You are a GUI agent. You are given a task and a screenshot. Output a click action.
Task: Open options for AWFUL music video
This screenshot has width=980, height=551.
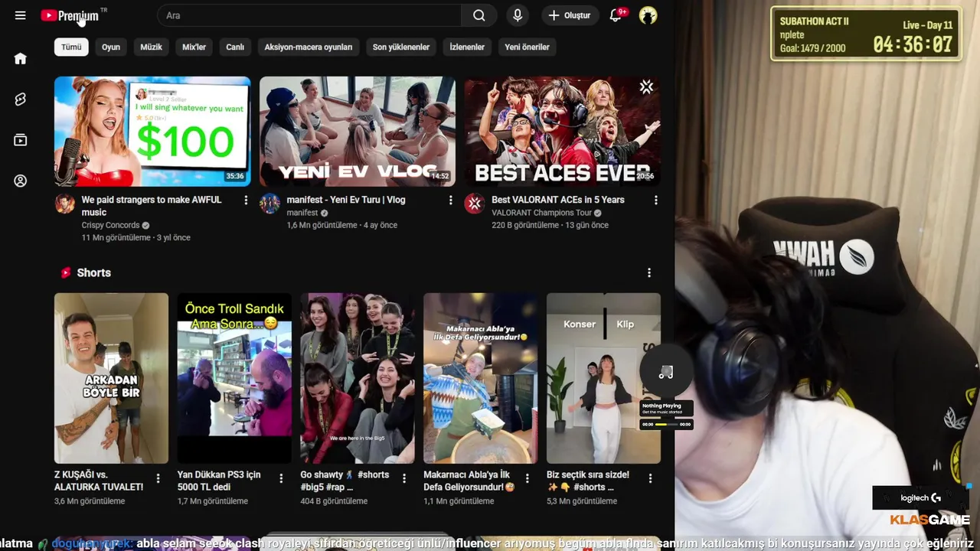246,200
